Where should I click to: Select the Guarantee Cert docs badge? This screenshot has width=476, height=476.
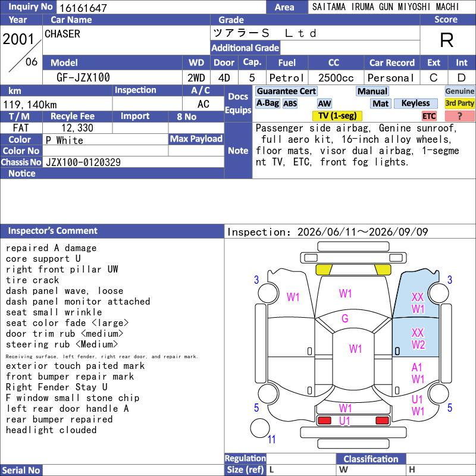click(286, 91)
